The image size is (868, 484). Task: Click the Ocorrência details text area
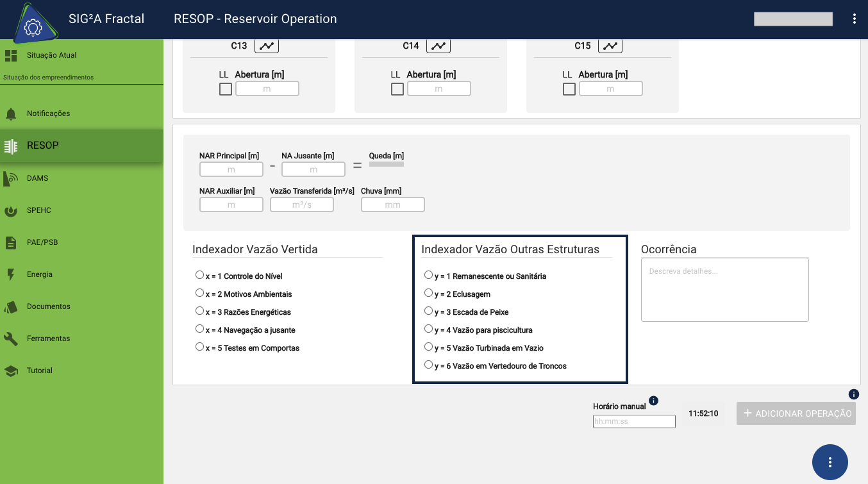724,290
